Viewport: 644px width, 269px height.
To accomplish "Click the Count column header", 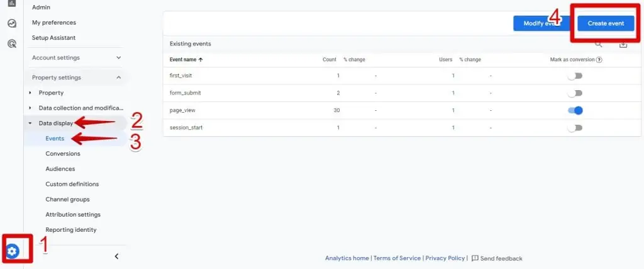I will (x=330, y=60).
